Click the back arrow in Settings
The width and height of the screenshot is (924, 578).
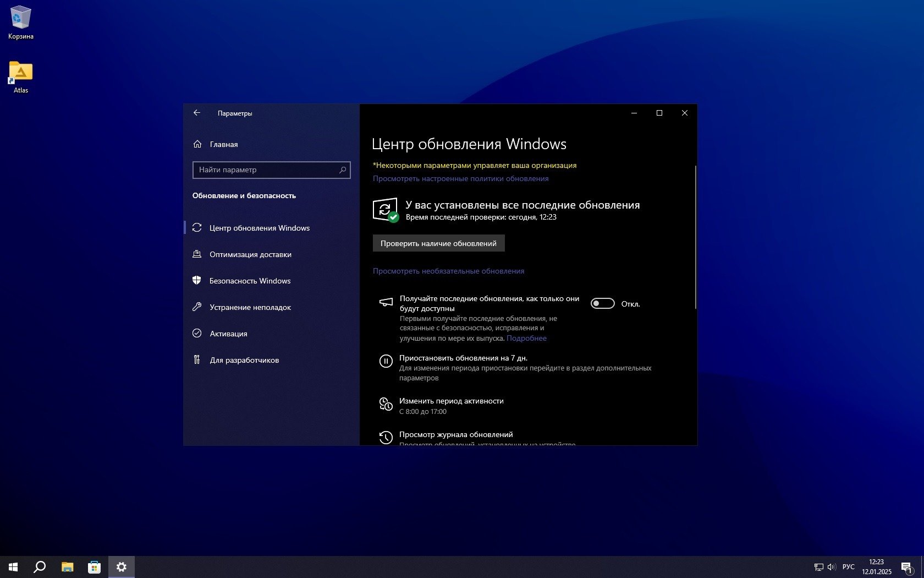coord(197,113)
